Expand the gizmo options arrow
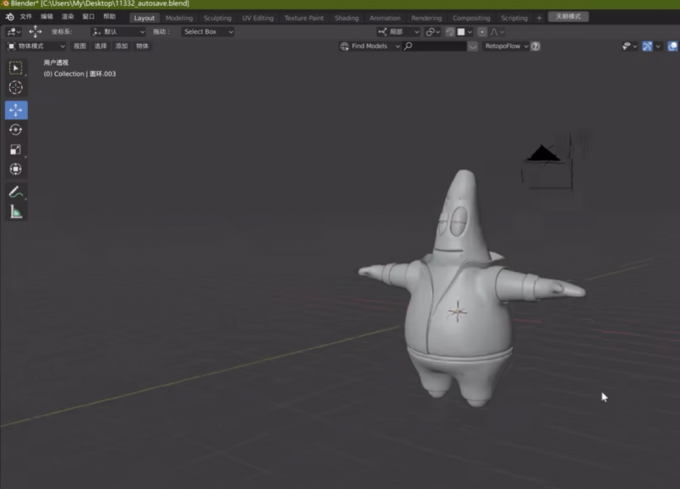This screenshot has height=489, width=680. [658, 46]
